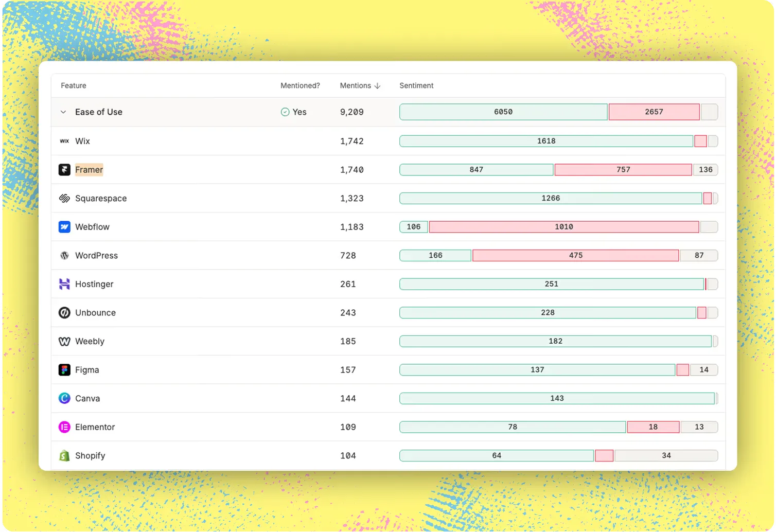Click the WordPress logo icon
Viewport: 776px width, 532px height.
[x=64, y=256]
